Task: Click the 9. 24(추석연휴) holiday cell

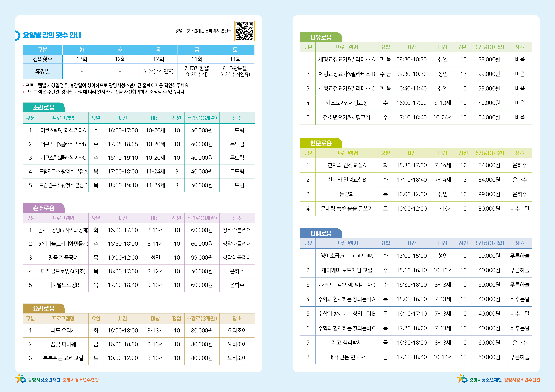Action: click(x=159, y=71)
